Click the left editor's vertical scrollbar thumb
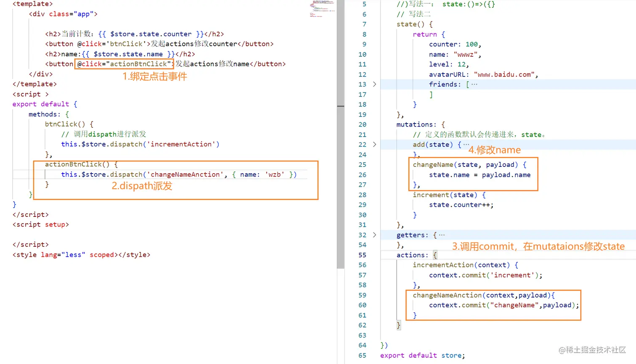The height and width of the screenshot is (364, 636). click(x=341, y=135)
